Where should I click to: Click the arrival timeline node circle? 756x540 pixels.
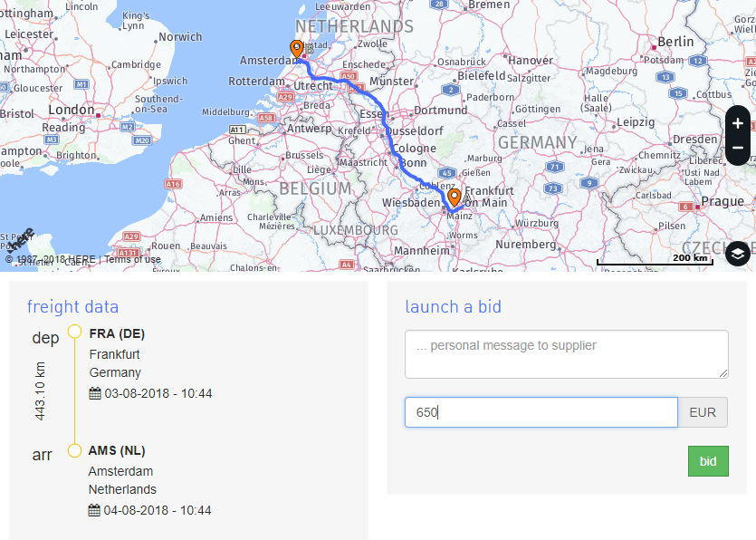tap(74, 449)
